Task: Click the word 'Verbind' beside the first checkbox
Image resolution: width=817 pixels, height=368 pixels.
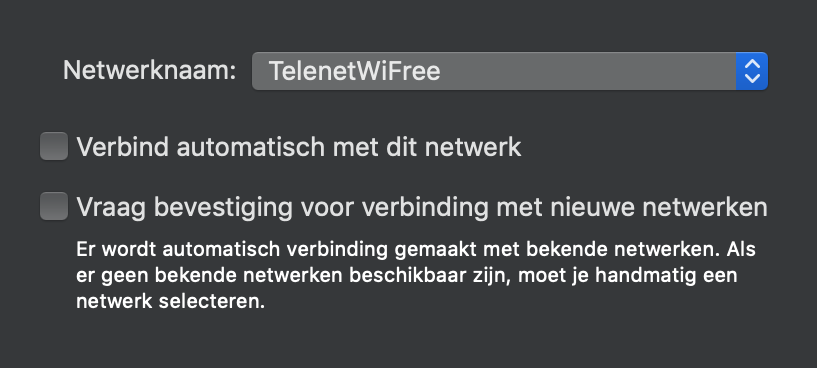Action: click(123, 147)
